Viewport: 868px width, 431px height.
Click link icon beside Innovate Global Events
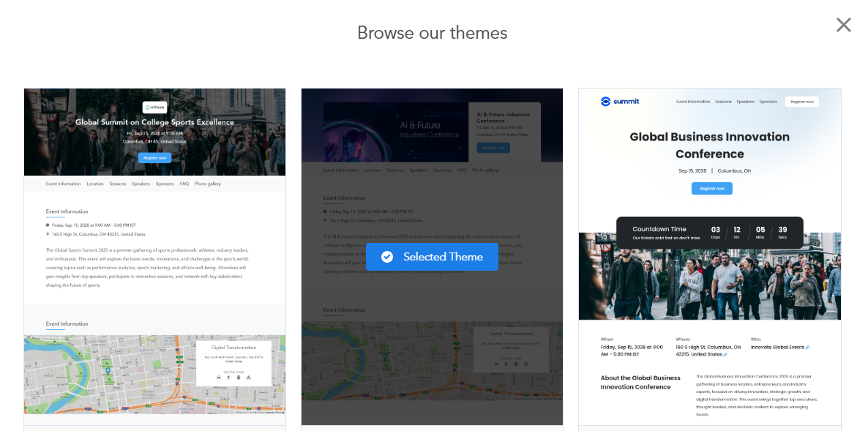tap(807, 348)
